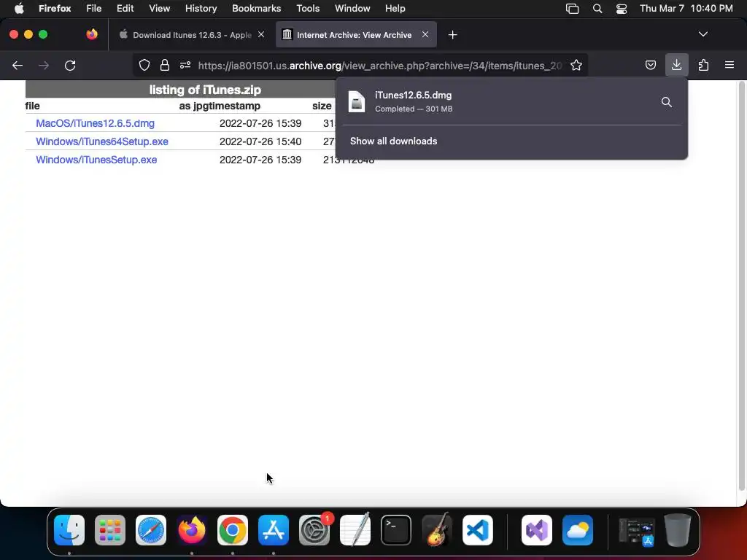Open Visual Studio purple icon in Dock
Image resolution: width=747 pixels, height=560 pixels.
pyautogui.click(x=537, y=530)
